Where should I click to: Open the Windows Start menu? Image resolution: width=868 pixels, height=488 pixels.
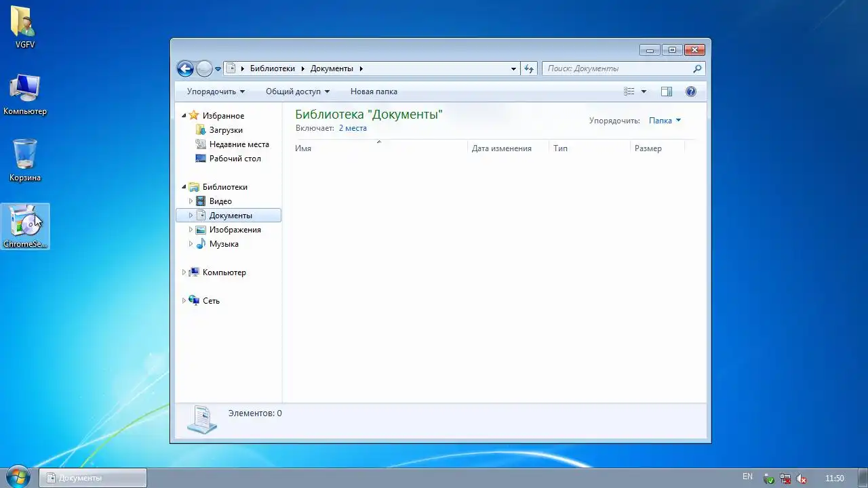click(x=17, y=477)
